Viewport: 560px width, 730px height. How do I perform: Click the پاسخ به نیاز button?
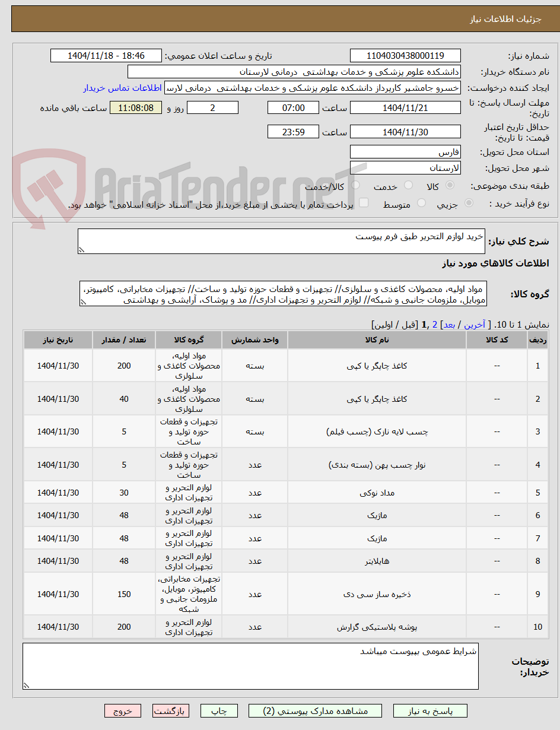[x=431, y=710]
